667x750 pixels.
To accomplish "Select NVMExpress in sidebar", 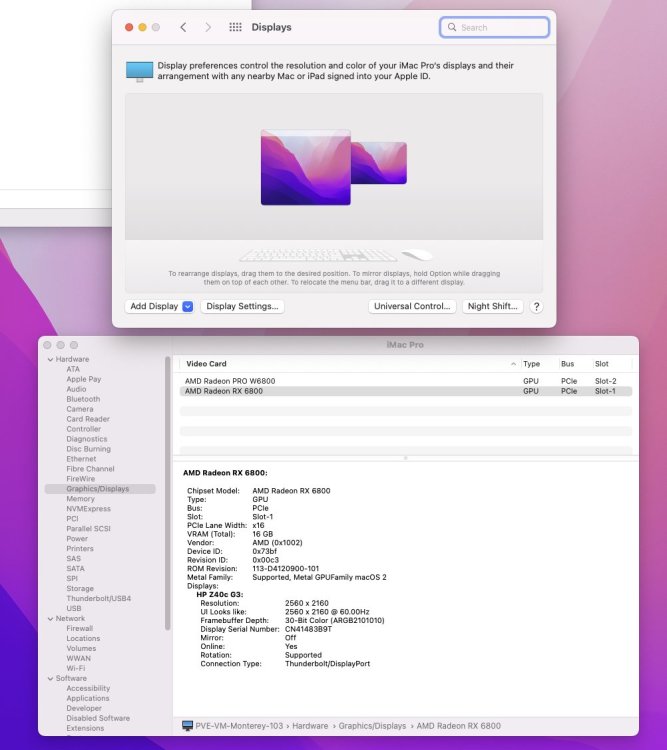I will point(89,509).
